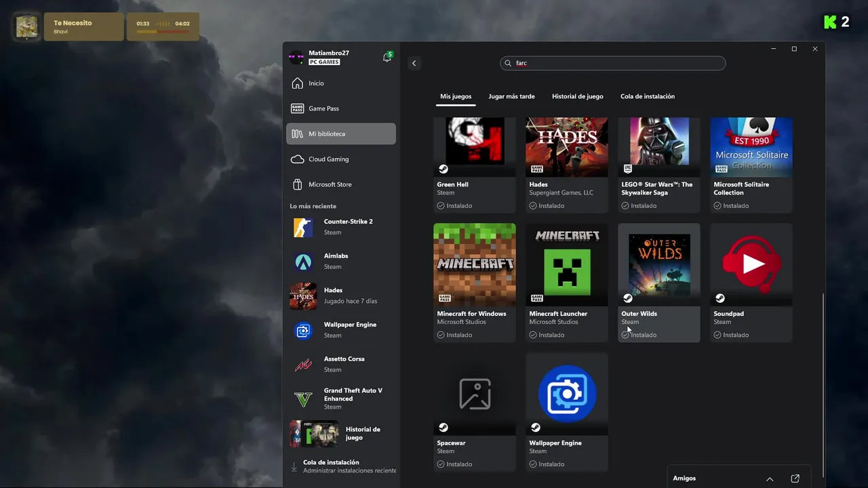Open the notifications bell icon

tap(387, 58)
